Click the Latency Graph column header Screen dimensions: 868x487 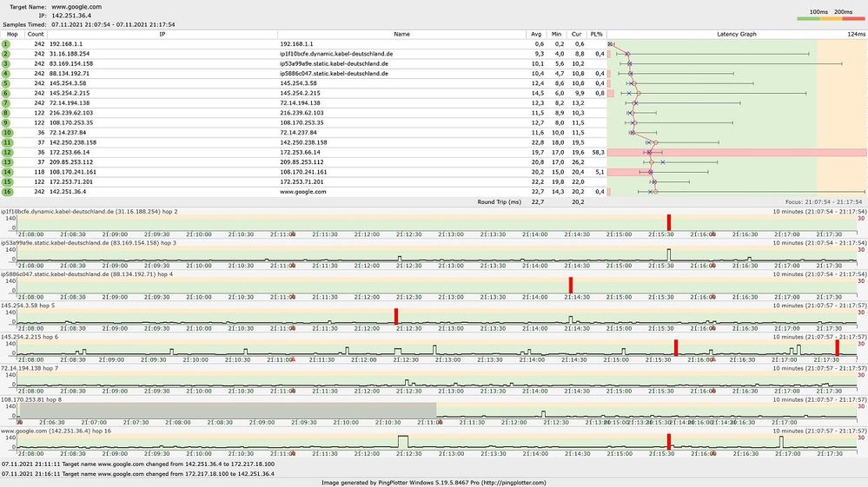[736, 34]
